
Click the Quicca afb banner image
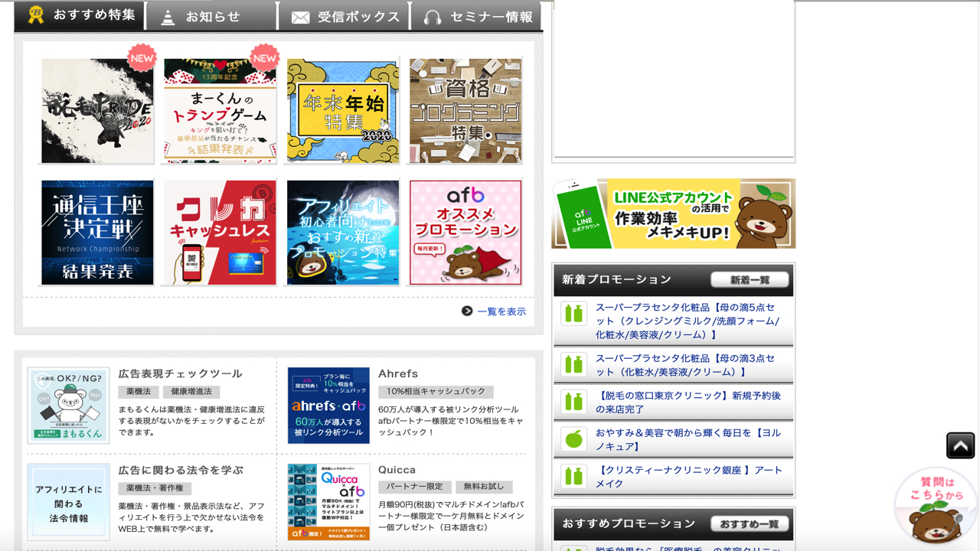tap(328, 502)
